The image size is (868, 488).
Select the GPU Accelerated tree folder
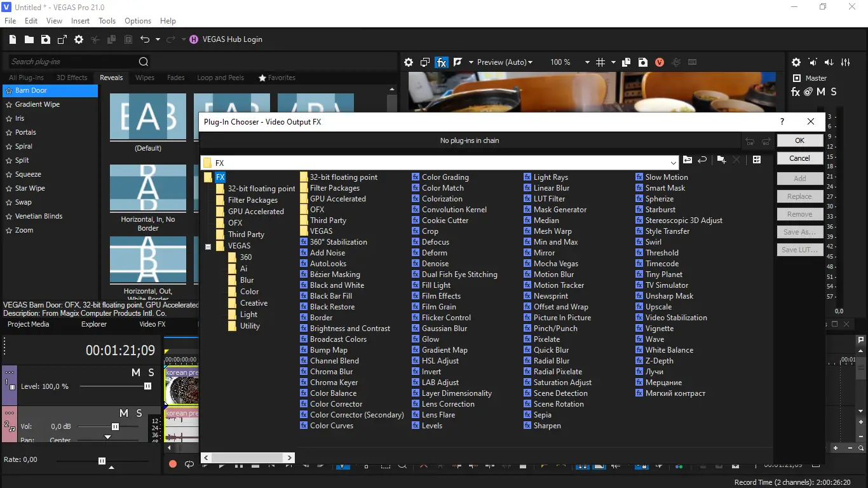(256, 212)
